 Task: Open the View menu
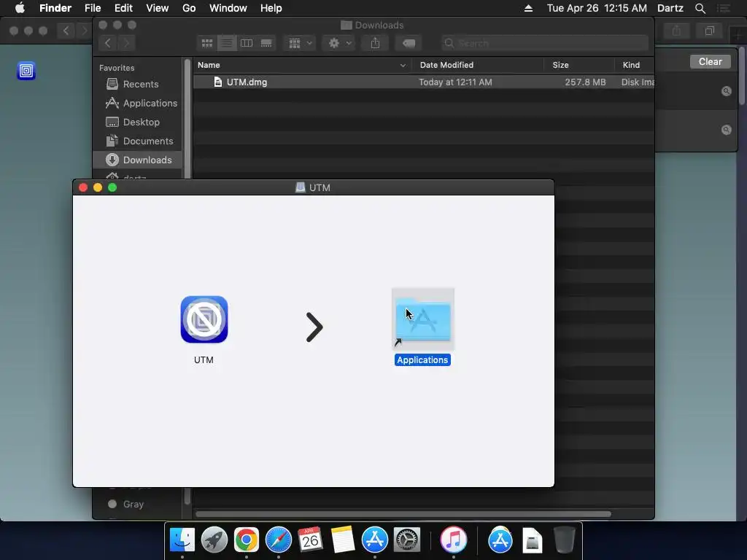[158, 8]
